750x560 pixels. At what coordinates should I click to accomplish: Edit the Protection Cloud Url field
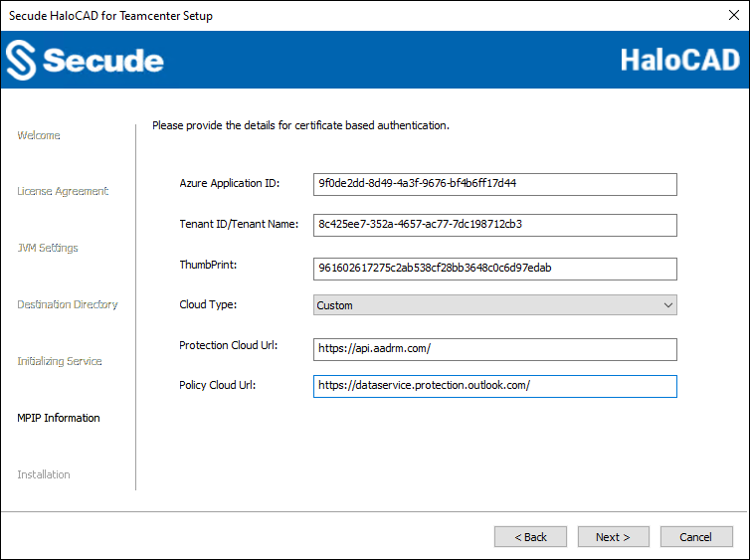495,349
